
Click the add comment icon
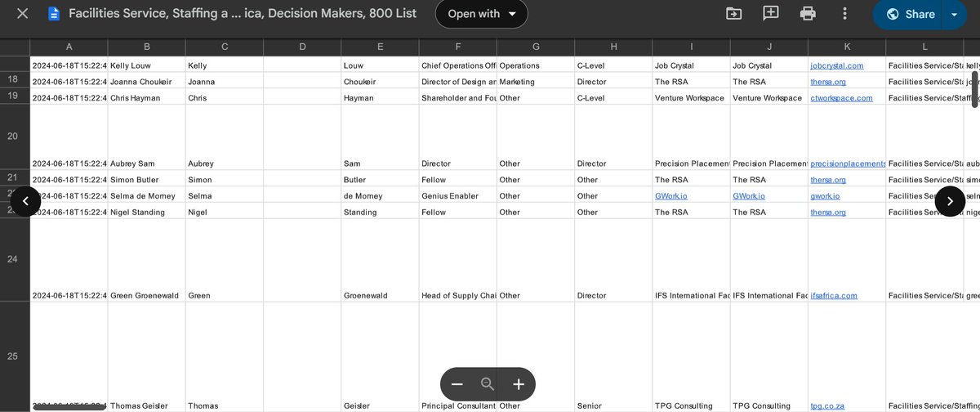click(771, 14)
